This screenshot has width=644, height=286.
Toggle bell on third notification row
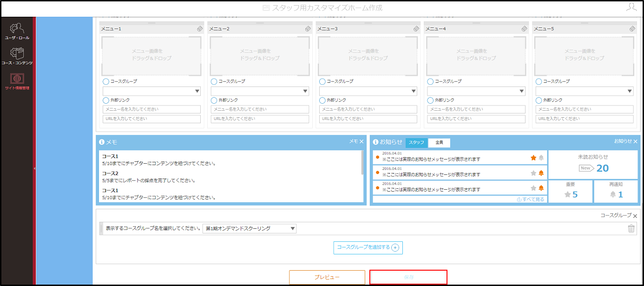541,188
